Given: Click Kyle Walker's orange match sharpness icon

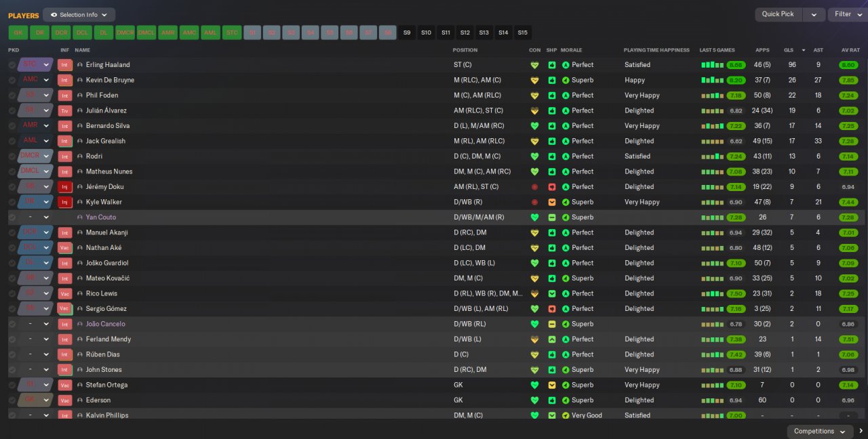Looking at the screenshot, I should point(552,202).
